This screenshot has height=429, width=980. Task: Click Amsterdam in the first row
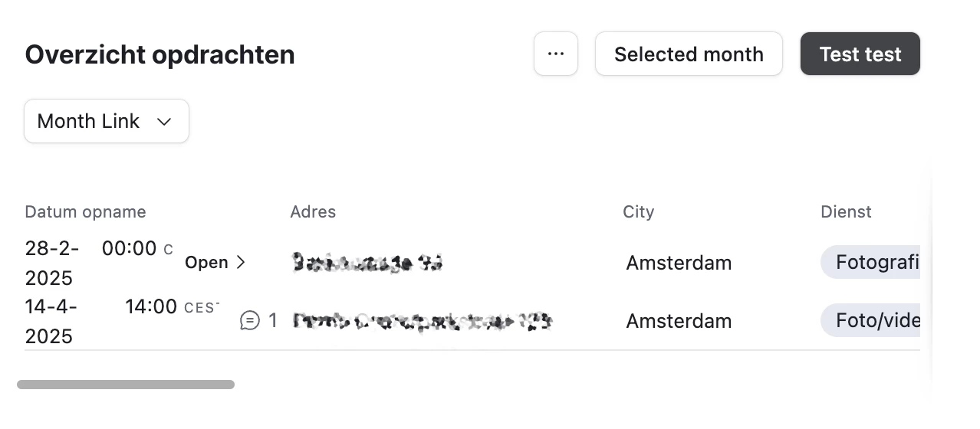pos(679,263)
